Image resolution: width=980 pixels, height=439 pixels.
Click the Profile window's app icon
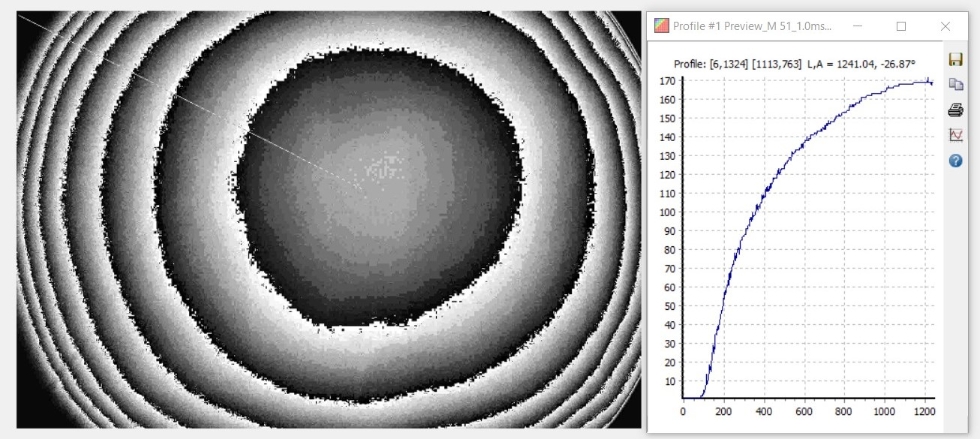point(661,26)
